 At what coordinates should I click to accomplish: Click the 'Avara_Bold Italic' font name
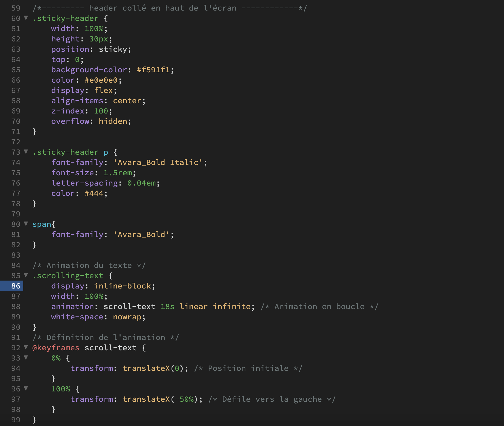pyautogui.click(x=158, y=162)
